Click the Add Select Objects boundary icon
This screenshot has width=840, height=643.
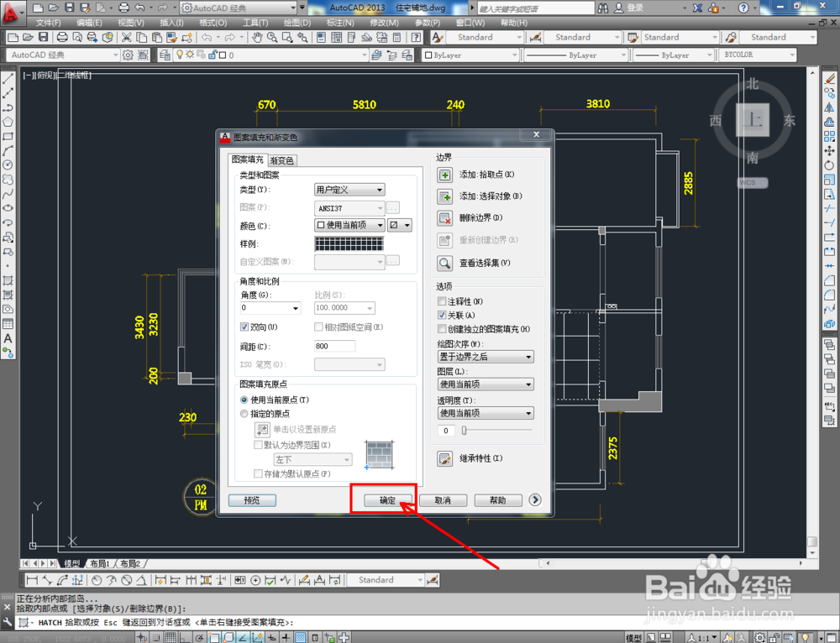pos(444,196)
